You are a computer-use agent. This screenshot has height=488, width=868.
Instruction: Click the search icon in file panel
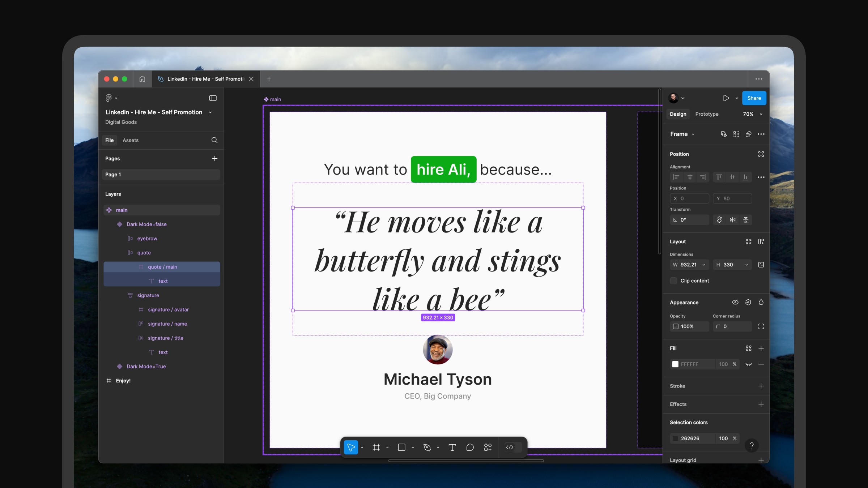point(214,140)
